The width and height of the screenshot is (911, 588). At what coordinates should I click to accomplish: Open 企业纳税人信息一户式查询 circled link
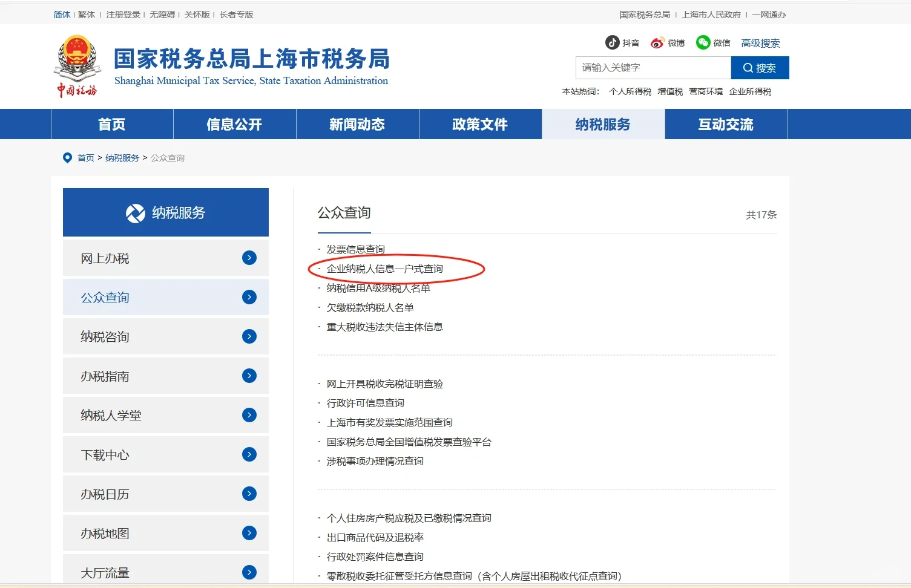(384, 269)
